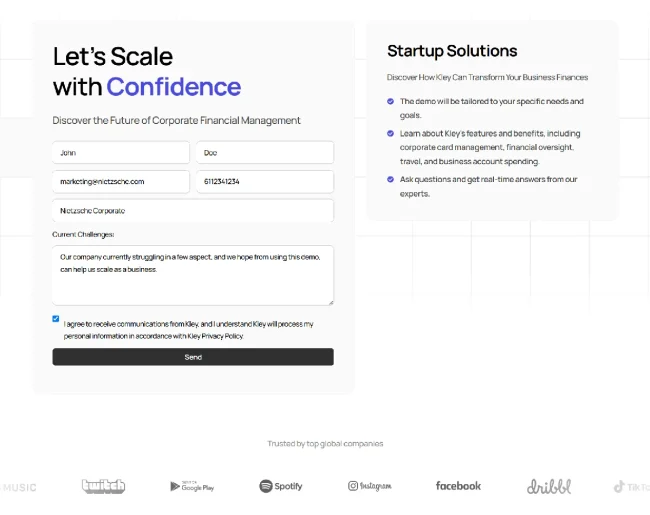
Task: Click the facebook logo
Action: coord(458,486)
